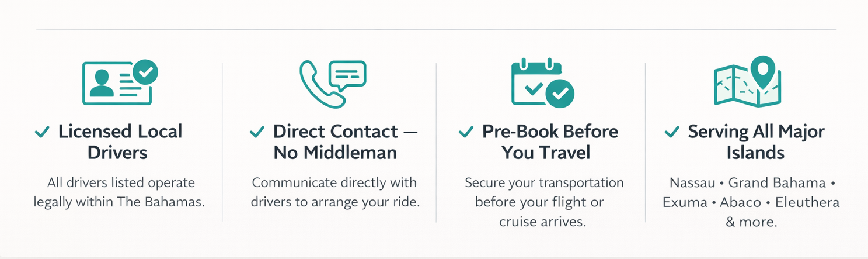This screenshot has height=259, width=868.
Task: Click checkmark beside Pre-Book Before You Travel
Action: coord(466,132)
